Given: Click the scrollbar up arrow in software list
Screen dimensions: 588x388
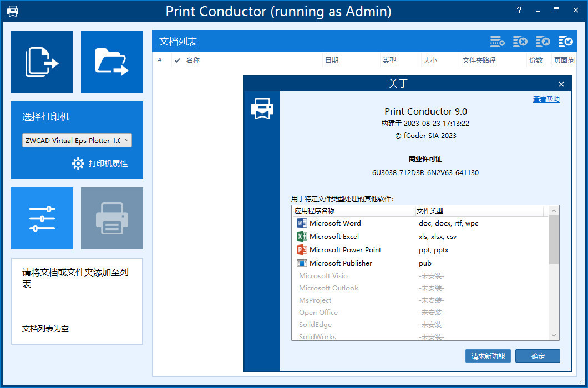Looking at the screenshot, I should click(x=554, y=211).
